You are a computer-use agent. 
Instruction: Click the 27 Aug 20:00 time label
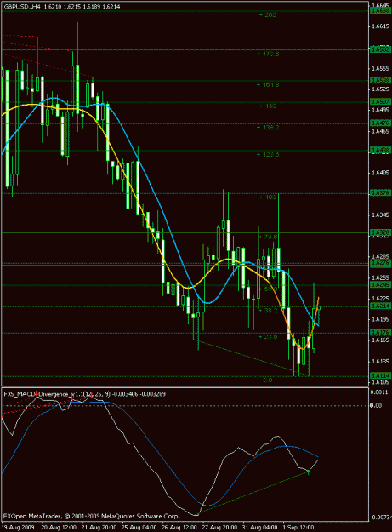click(219, 528)
